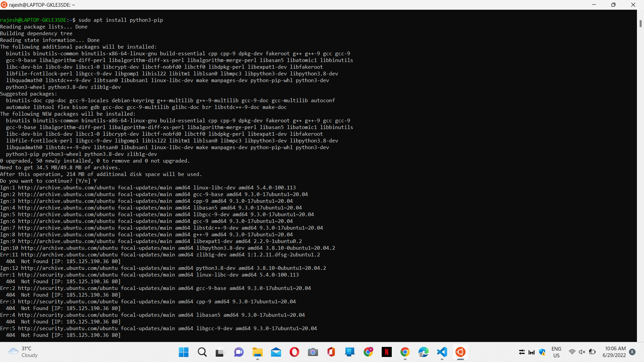Expand the notification badge showing 8
Screen dimensions: 644x362
[633, 352]
